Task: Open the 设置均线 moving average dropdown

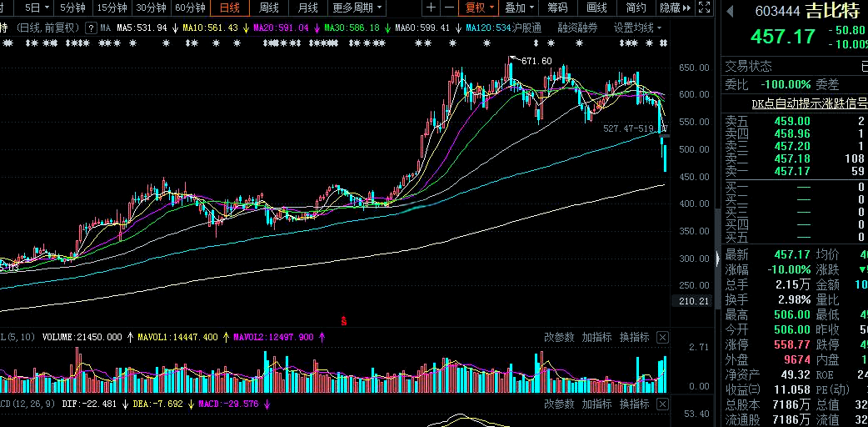Action: pyautogui.click(x=637, y=28)
